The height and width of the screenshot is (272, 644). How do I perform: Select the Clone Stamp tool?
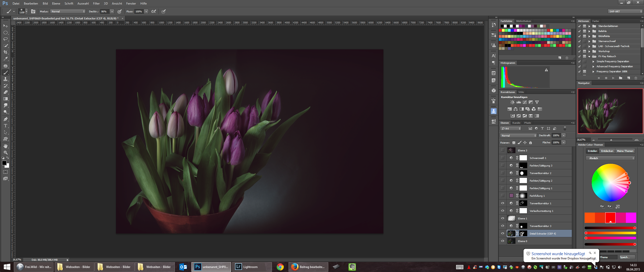tap(6, 79)
